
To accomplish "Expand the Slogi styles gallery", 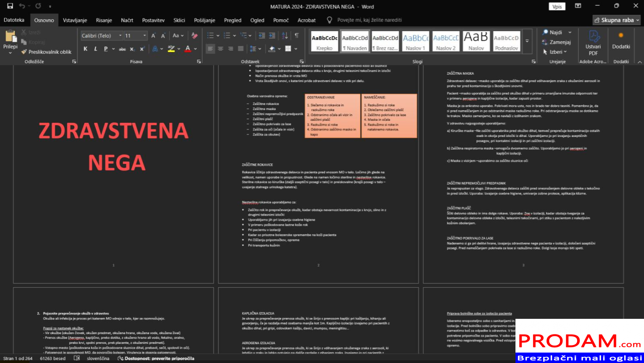I will tap(527, 41).
